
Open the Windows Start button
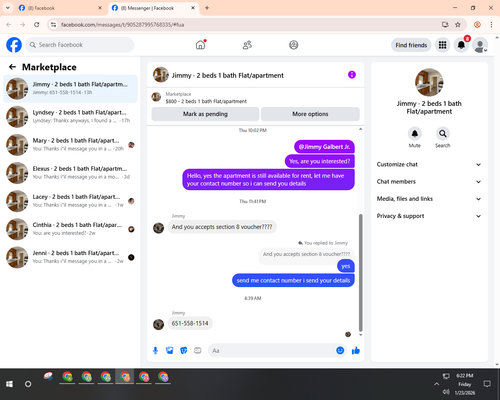pos(9,384)
